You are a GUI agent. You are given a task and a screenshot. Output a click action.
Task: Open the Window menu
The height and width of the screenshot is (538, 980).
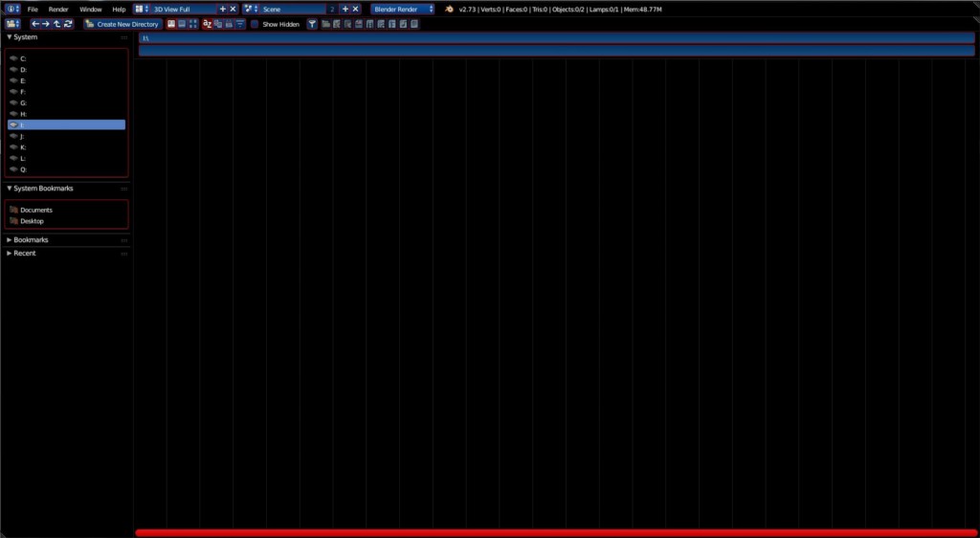[x=91, y=10]
